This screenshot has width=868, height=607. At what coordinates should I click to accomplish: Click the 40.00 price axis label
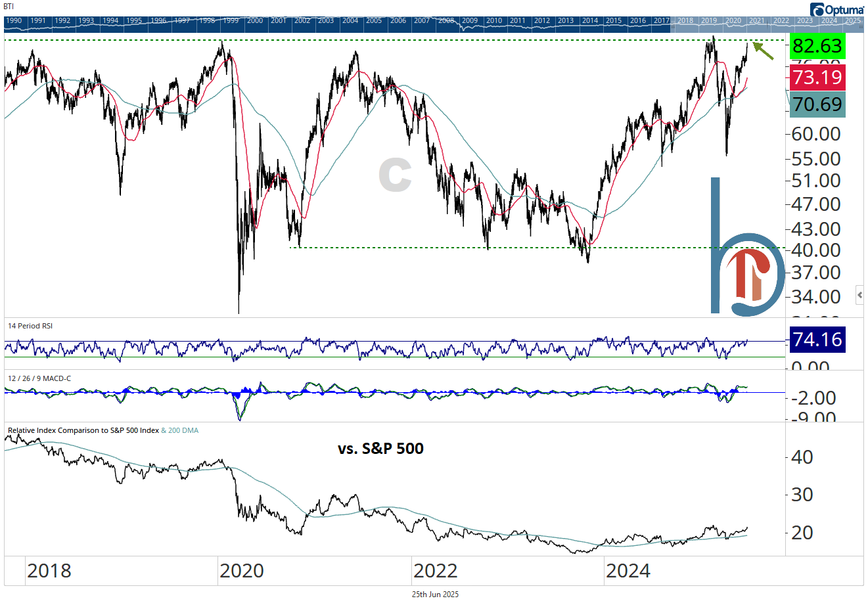(817, 250)
